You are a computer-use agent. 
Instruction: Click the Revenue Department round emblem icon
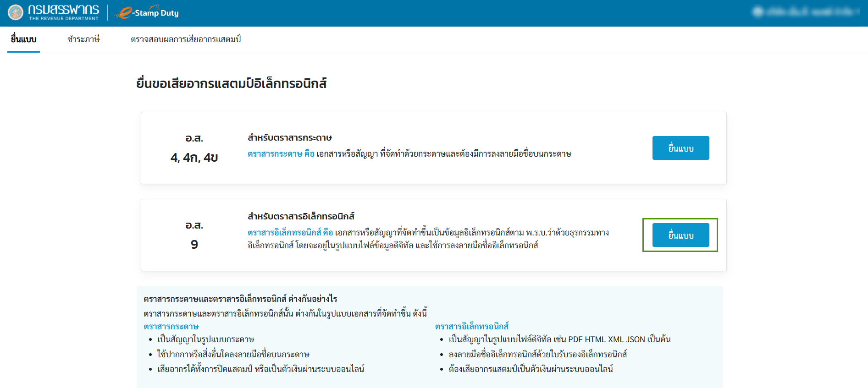point(16,12)
